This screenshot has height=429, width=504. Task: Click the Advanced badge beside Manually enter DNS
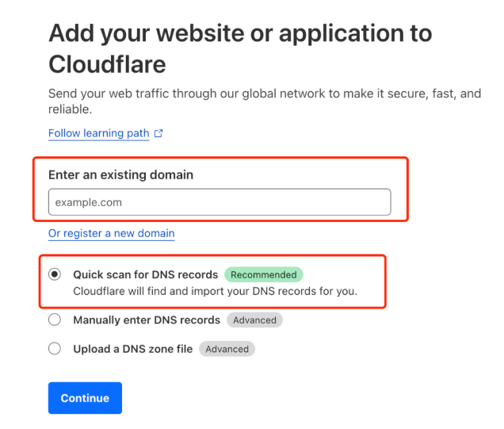click(254, 320)
